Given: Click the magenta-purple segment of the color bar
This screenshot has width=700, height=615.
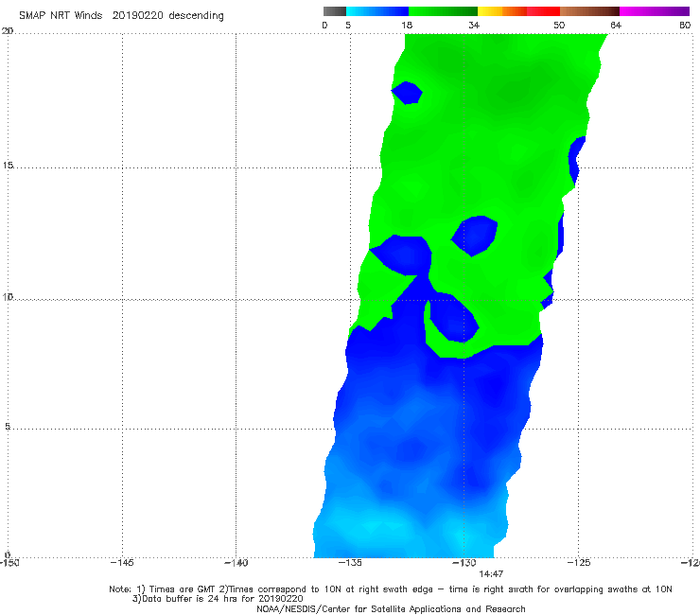Looking at the screenshot, I should tap(655, 11).
